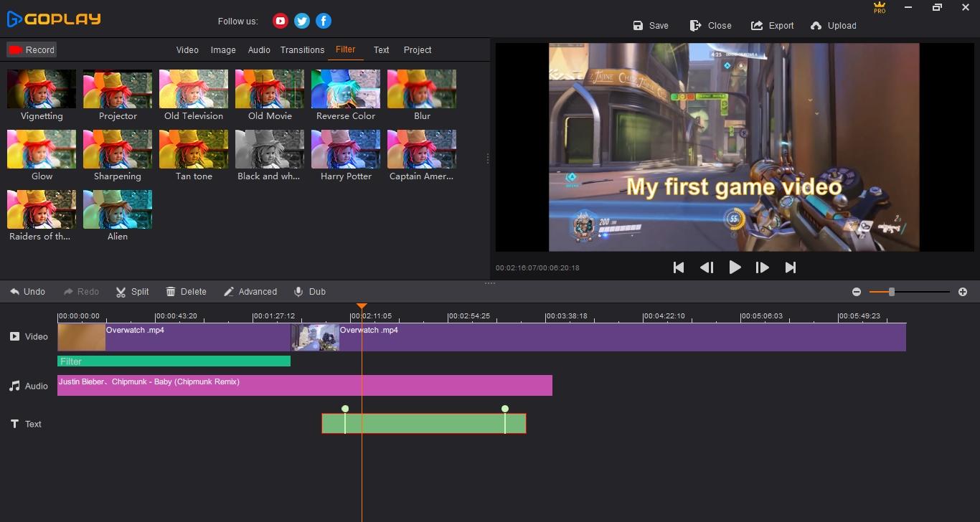
Task: Select the Justin Bieber audio clip
Action: pyautogui.click(x=305, y=385)
